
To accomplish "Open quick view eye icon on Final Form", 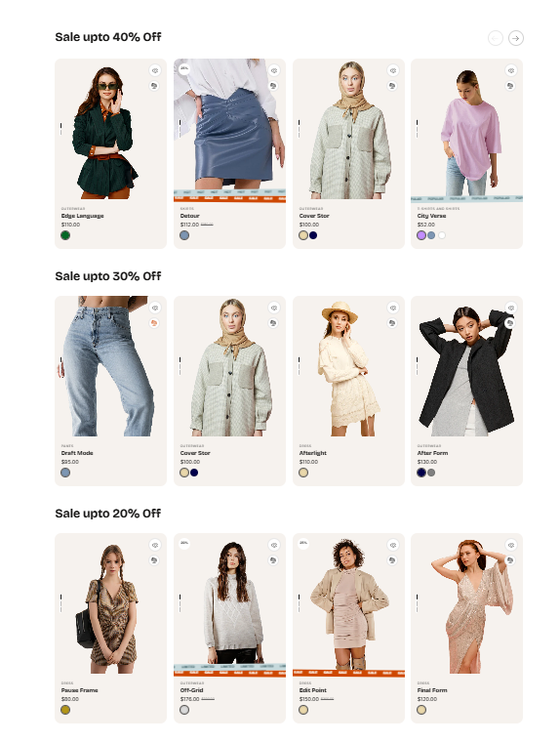I will click(510, 545).
